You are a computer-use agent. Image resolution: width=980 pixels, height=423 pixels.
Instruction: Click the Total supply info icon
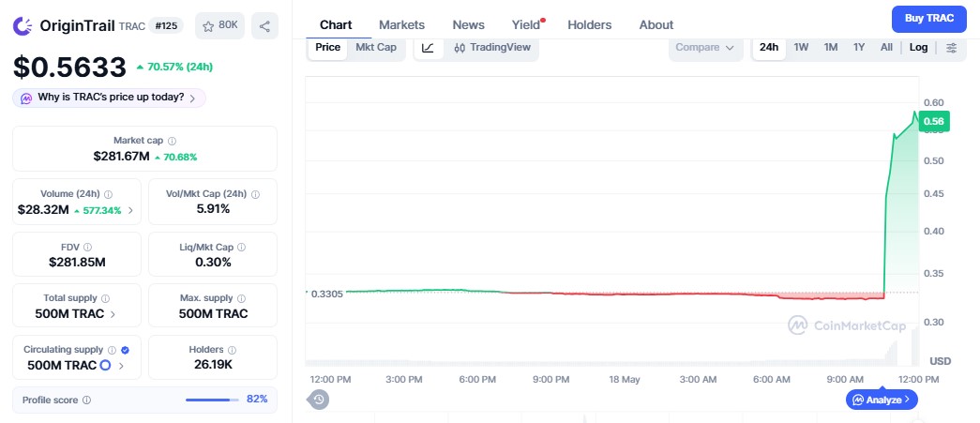pyautogui.click(x=106, y=298)
